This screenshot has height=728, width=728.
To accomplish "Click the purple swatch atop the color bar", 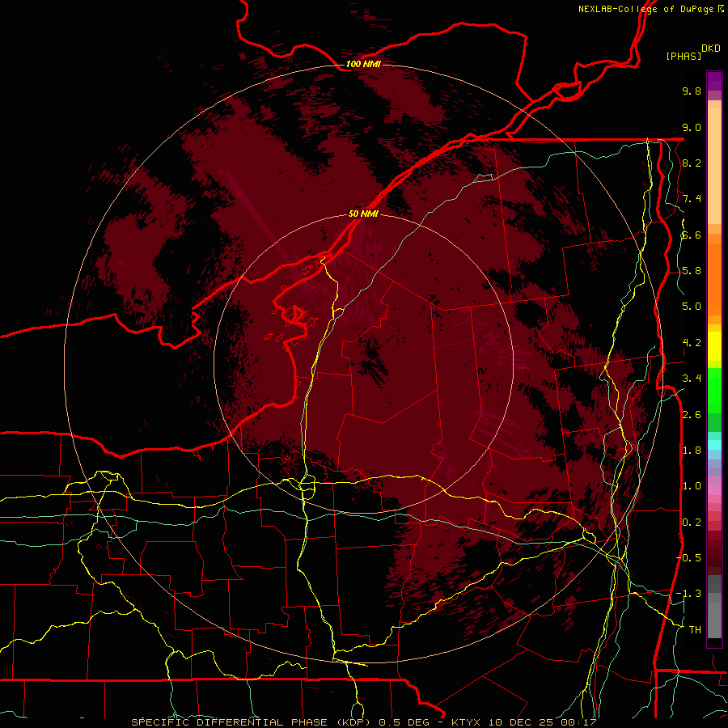I will (714, 81).
